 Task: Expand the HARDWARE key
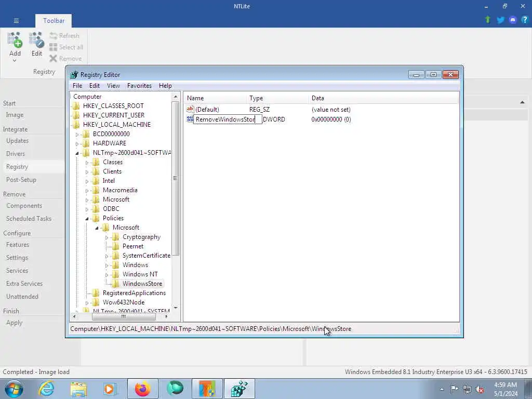coord(77,144)
